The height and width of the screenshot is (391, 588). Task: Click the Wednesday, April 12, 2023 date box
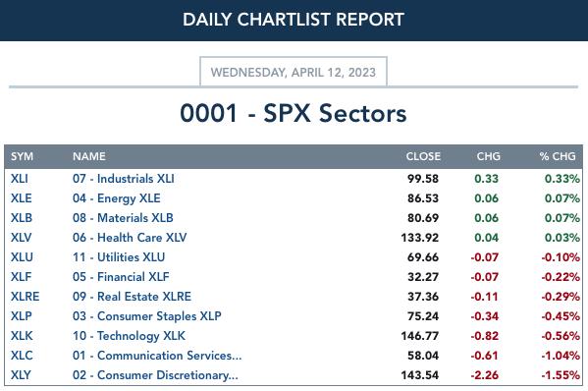[x=294, y=72]
